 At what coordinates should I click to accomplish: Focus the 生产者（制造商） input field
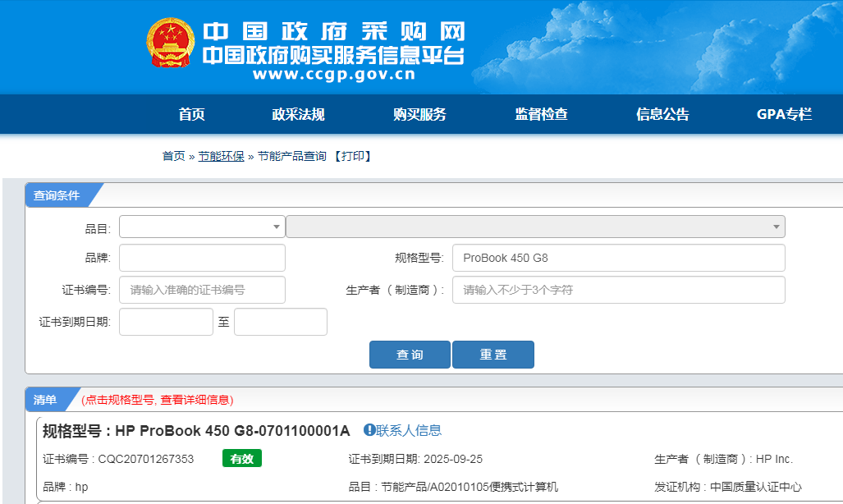(x=619, y=290)
